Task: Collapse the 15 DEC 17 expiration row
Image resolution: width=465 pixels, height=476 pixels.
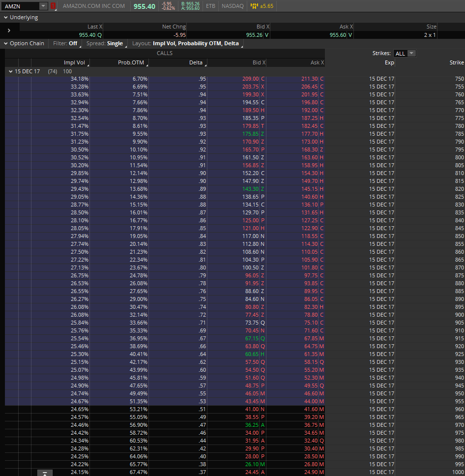Action: click(x=10, y=71)
